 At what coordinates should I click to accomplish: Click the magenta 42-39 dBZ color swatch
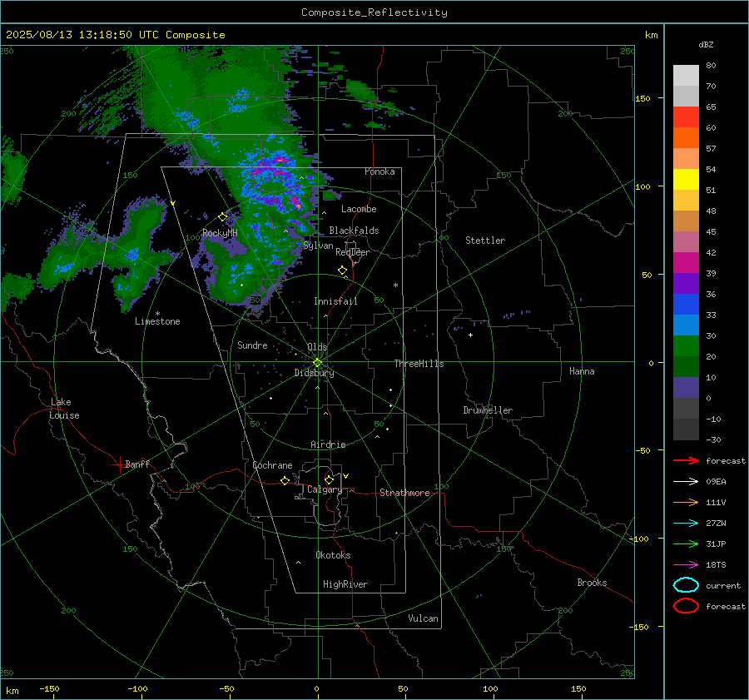pos(686,262)
